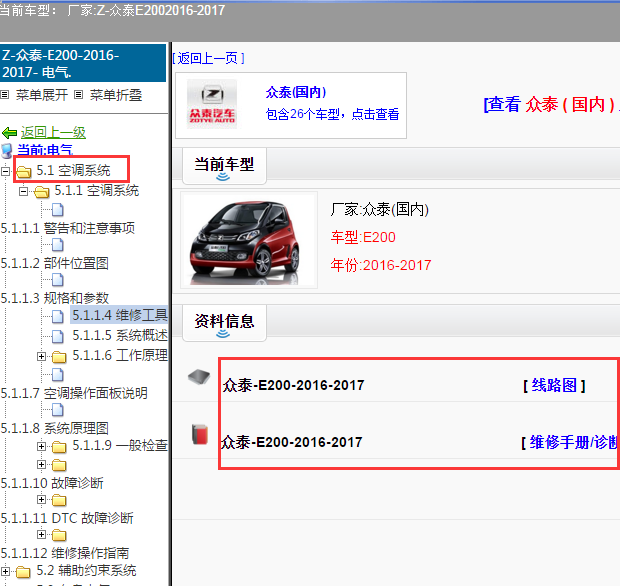
Task: Select 5.1.1.8 系统原理图 tree item
Action: coord(55,428)
